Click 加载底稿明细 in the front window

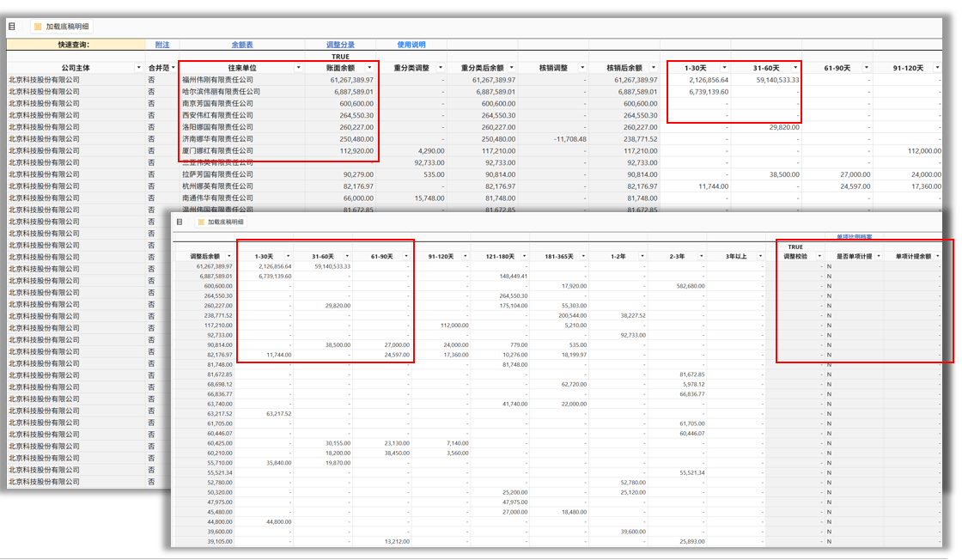tap(220, 222)
